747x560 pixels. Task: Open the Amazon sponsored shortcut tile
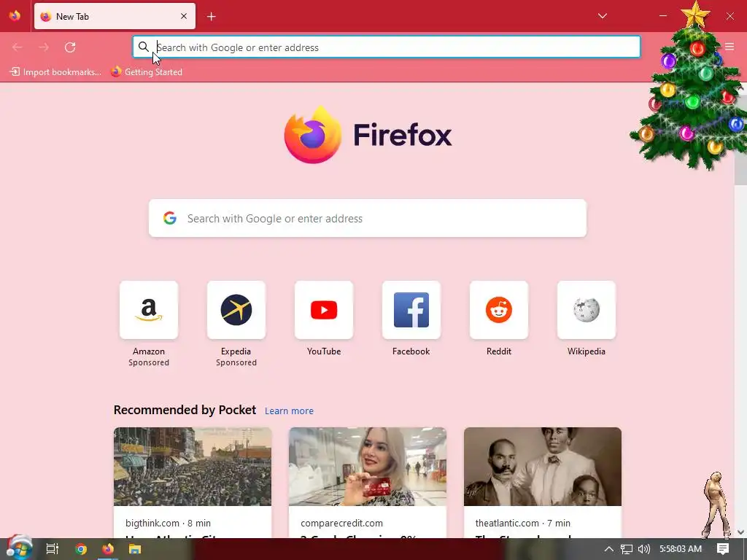[149, 310]
